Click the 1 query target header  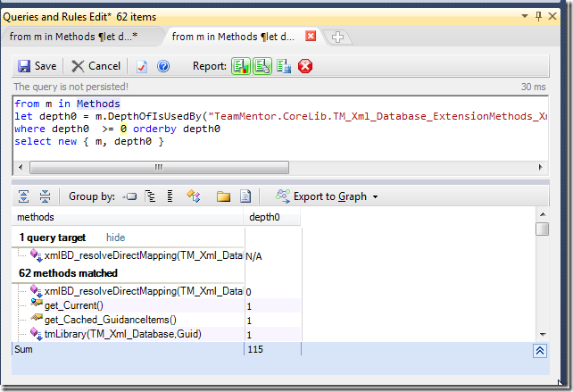[53, 238]
